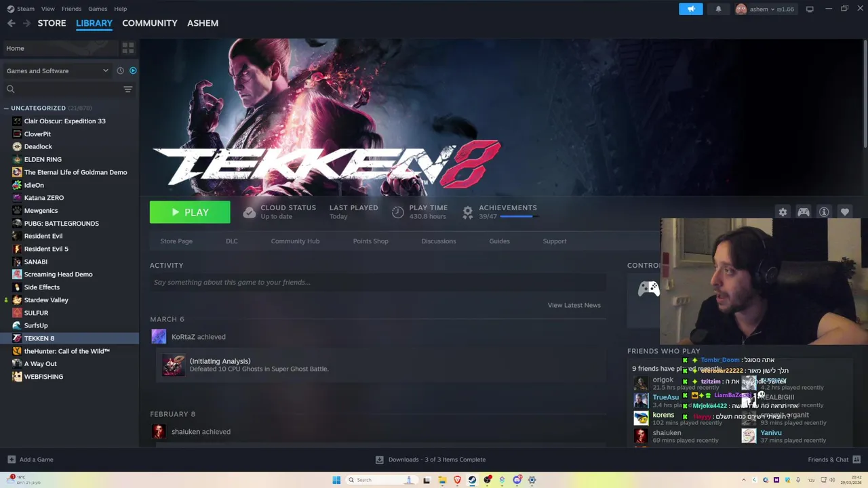The height and width of the screenshot is (488, 868).
Task: Click the SULFUR game icon
Action: [17, 312]
